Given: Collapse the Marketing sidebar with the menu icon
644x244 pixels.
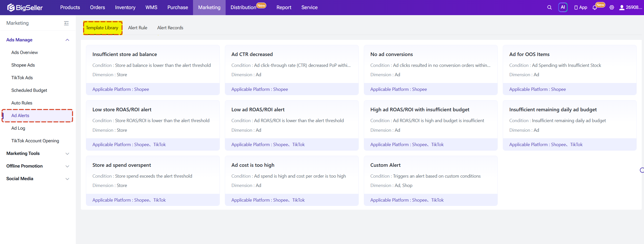Looking at the screenshot, I should [x=66, y=23].
